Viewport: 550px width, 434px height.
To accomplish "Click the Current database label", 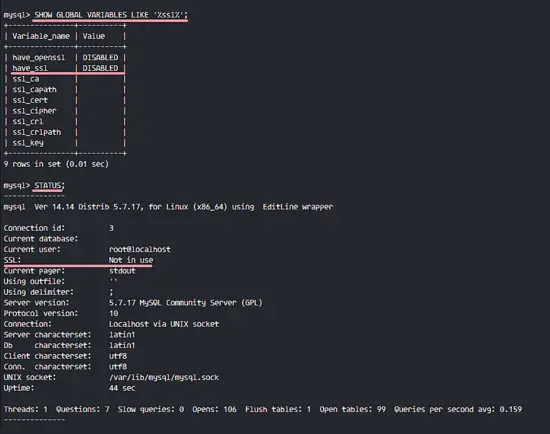I will [x=41, y=239].
